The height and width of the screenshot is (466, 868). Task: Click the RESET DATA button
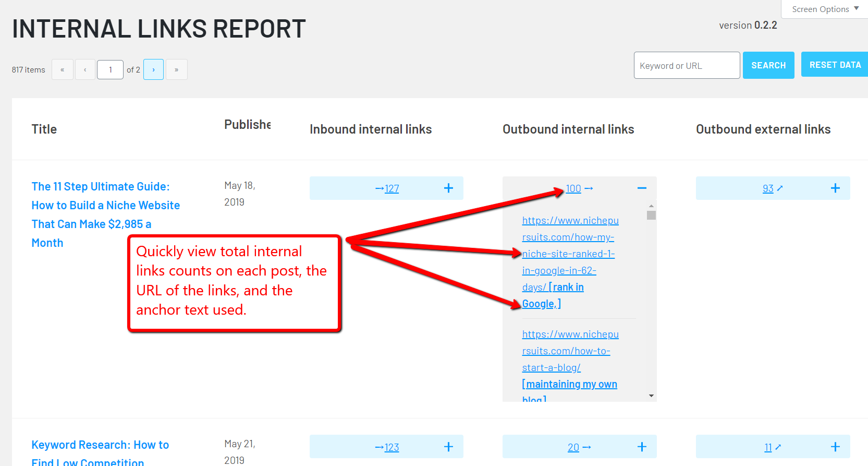pos(834,65)
